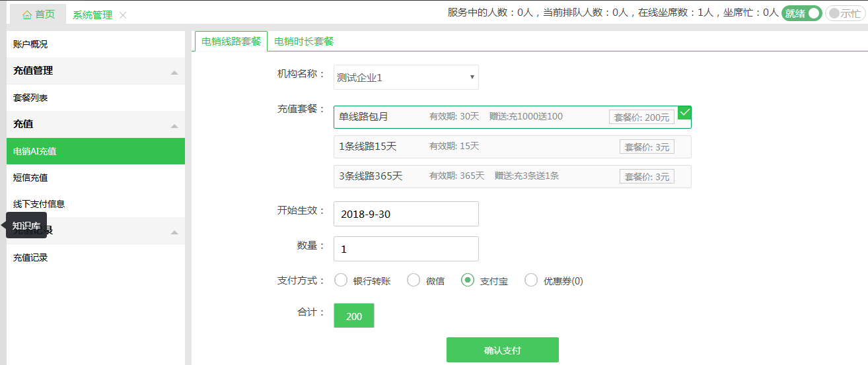
Task: Go to 账户概况 in sidebar
Action: tap(30, 44)
